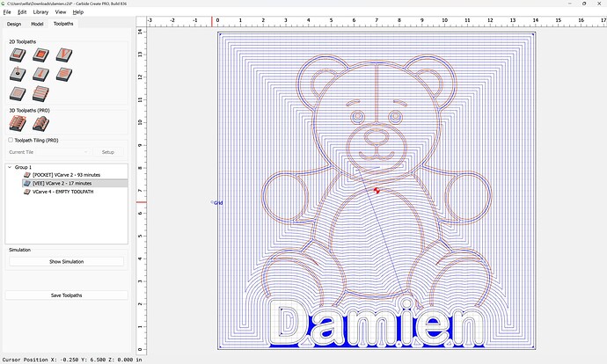
Task: Click the Save Toolpaths button
Action: click(67, 295)
